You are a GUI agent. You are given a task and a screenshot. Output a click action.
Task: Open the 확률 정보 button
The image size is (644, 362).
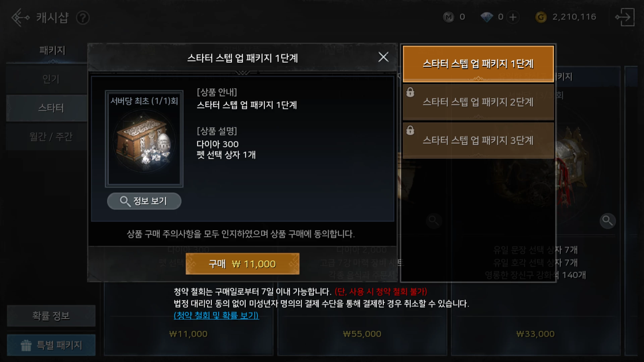point(51,316)
